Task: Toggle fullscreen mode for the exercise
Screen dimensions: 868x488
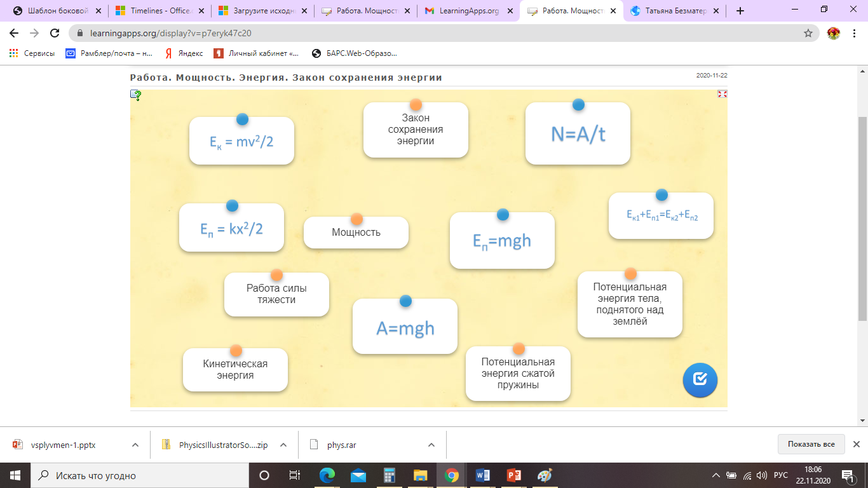Action: [722, 94]
